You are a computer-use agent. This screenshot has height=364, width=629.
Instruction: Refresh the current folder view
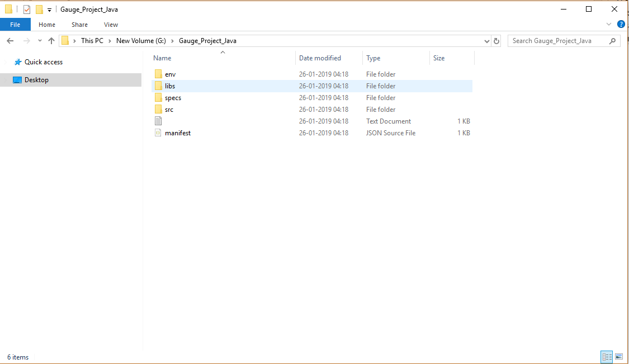point(496,41)
